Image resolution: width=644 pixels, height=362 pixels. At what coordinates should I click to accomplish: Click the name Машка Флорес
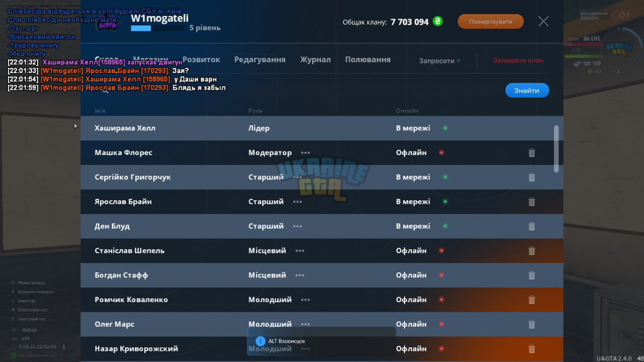coord(123,153)
